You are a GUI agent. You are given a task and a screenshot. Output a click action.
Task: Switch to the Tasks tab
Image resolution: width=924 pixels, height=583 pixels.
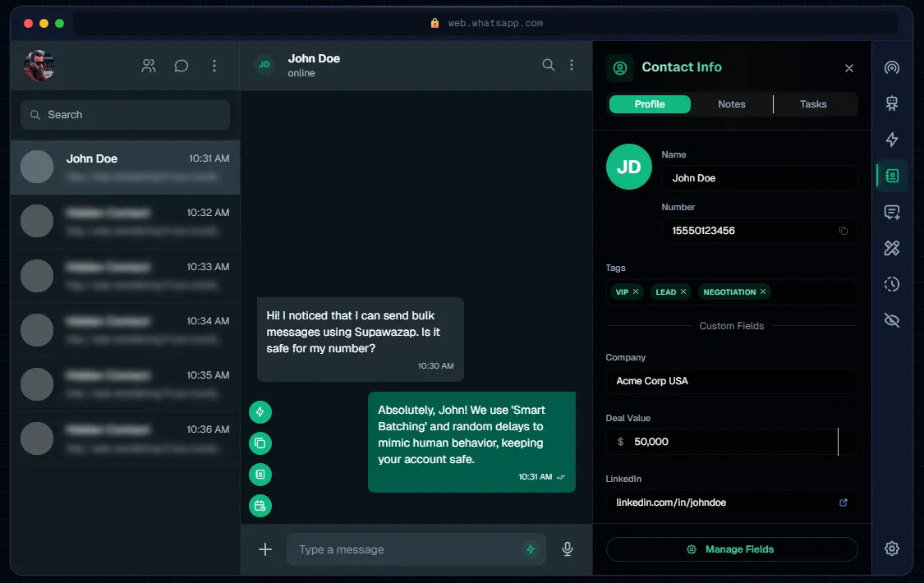(x=813, y=104)
